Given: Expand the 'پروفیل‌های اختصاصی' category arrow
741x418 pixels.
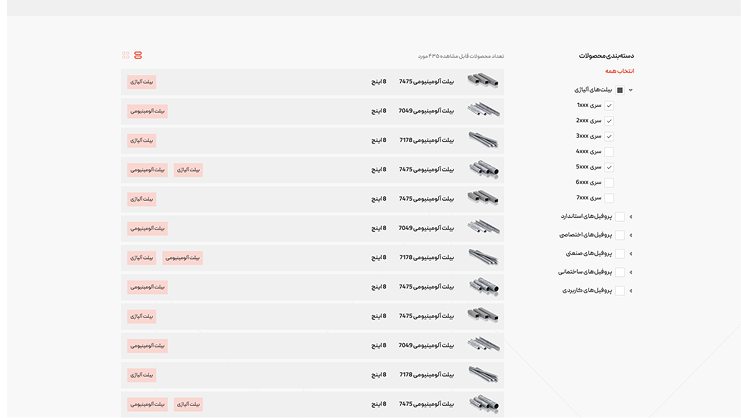Looking at the screenshot, I should [x=631, y=235].
